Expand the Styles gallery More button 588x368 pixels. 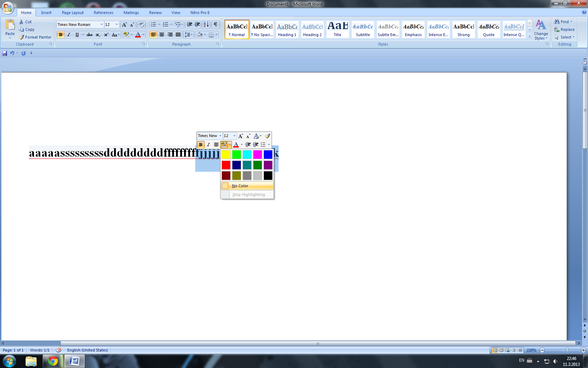pos(530,36)
